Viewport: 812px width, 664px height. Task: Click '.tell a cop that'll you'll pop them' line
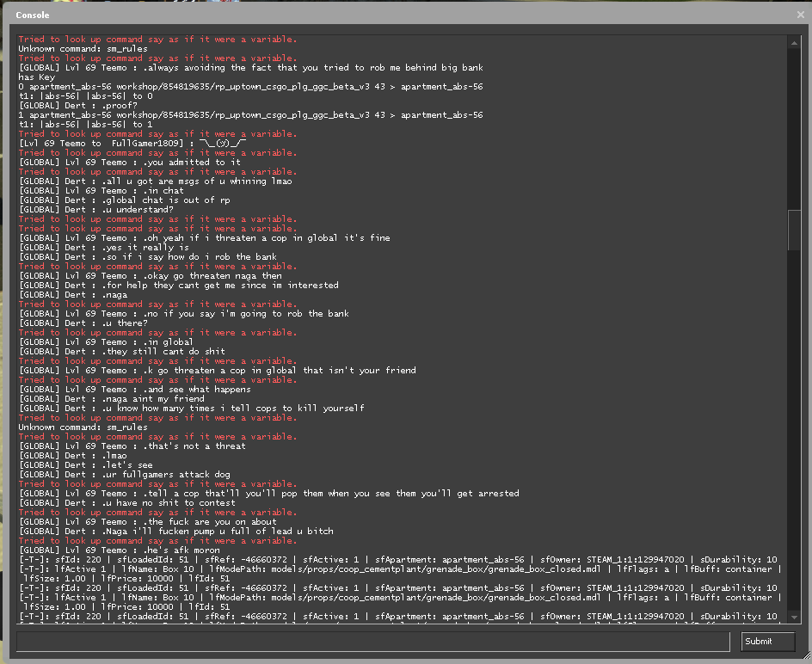point(268,493)
